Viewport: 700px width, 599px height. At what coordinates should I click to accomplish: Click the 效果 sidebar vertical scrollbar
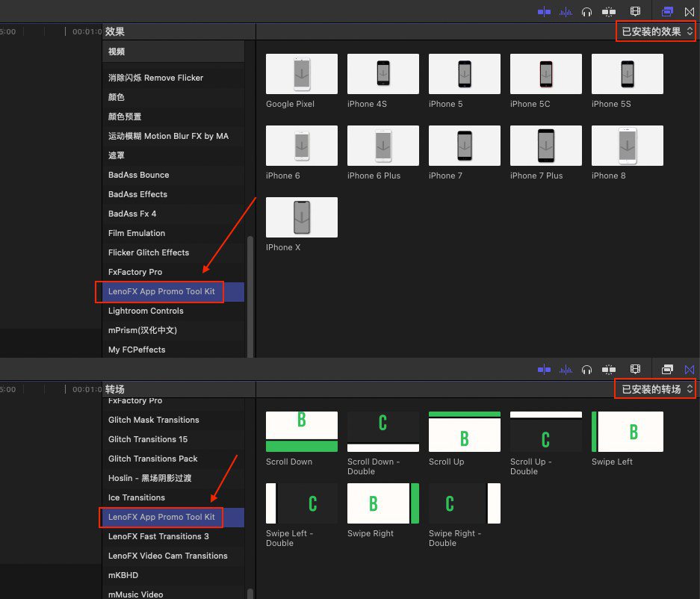pos(250,297)
